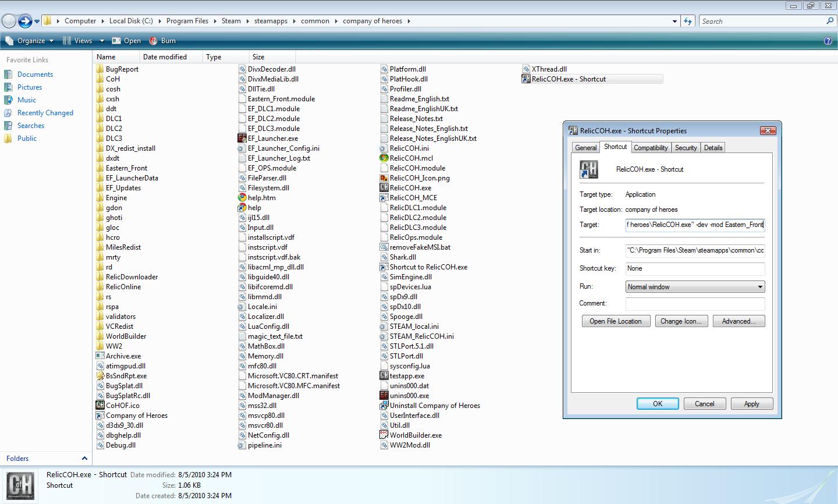Click the Start in text field
Screen dimensions: 838x504
pyautogui.click(x=695, y=250)
